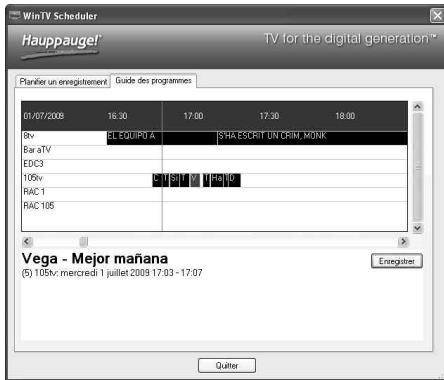Click the timeline scroll right arrow
This screenshot has height=380, width=444.
click(x=403, y=241)
